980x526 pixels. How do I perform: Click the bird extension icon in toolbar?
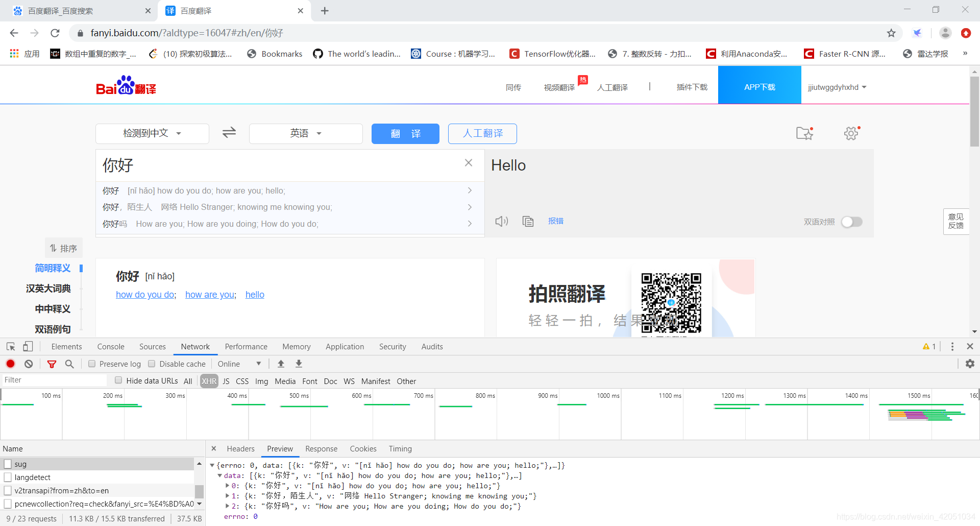[917, 33]
